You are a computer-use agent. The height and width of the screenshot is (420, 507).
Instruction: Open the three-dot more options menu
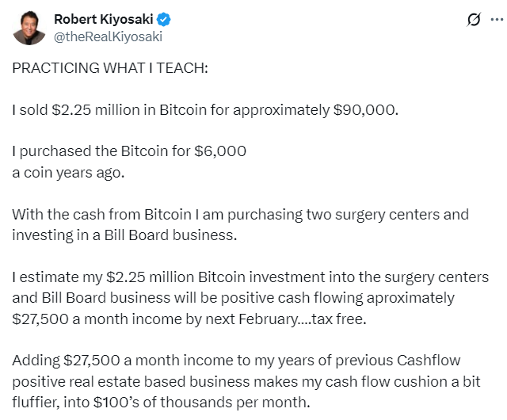tap(495, 21)
